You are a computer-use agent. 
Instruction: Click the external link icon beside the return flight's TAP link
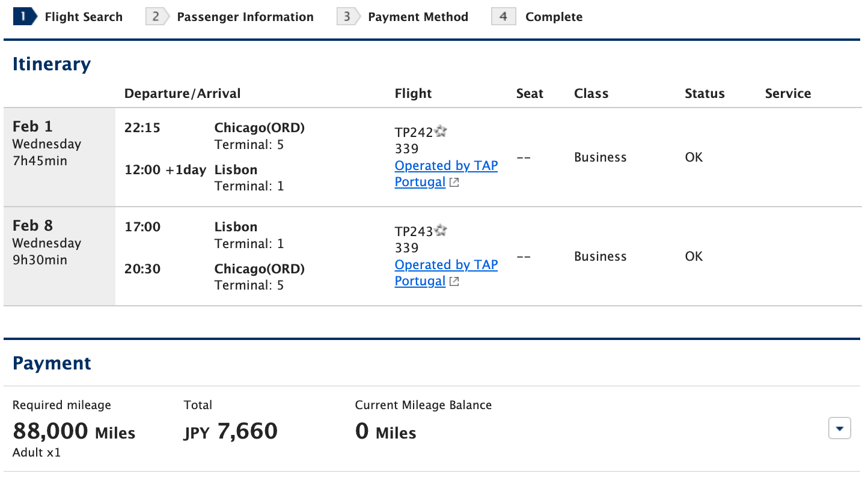click(454, 281)
